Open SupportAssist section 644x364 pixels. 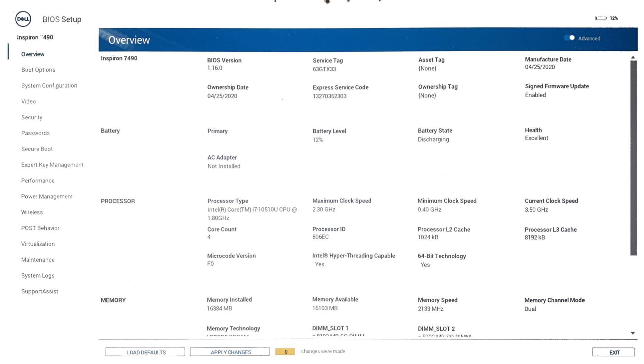[39, 291]
